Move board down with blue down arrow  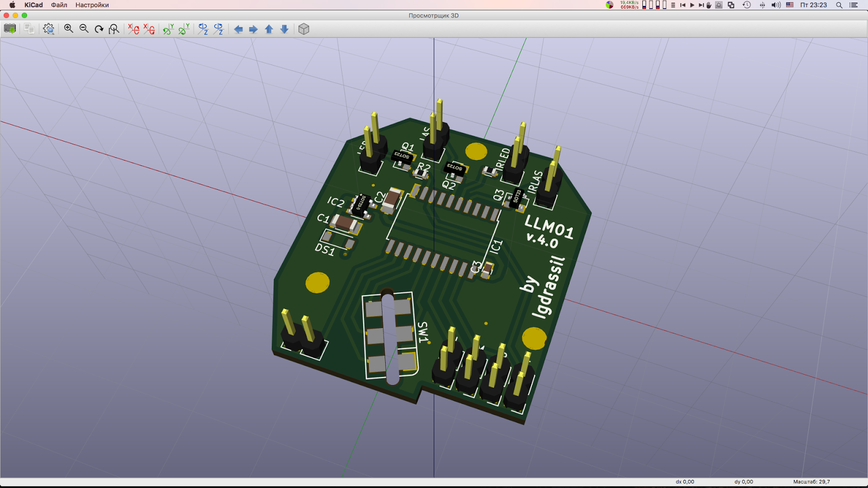[284, 29]
